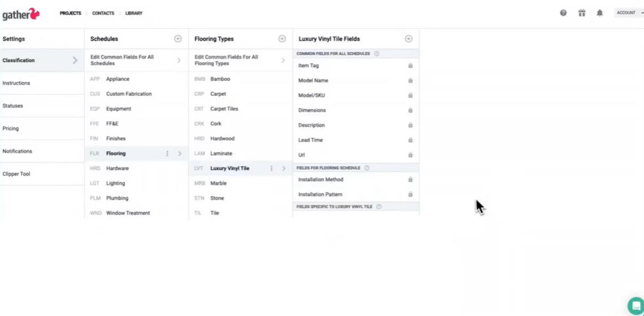Select the Lighting schedule
This screenshot has width=644, height=316.
click(x=136, y=183)
